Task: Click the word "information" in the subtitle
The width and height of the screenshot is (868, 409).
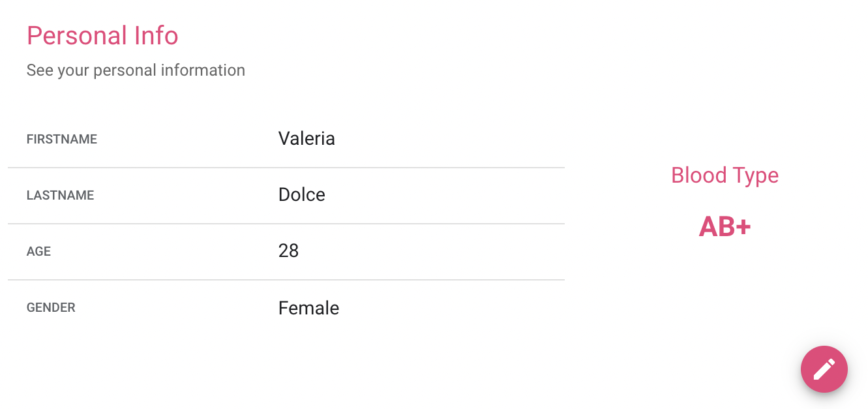Action: 203,70
